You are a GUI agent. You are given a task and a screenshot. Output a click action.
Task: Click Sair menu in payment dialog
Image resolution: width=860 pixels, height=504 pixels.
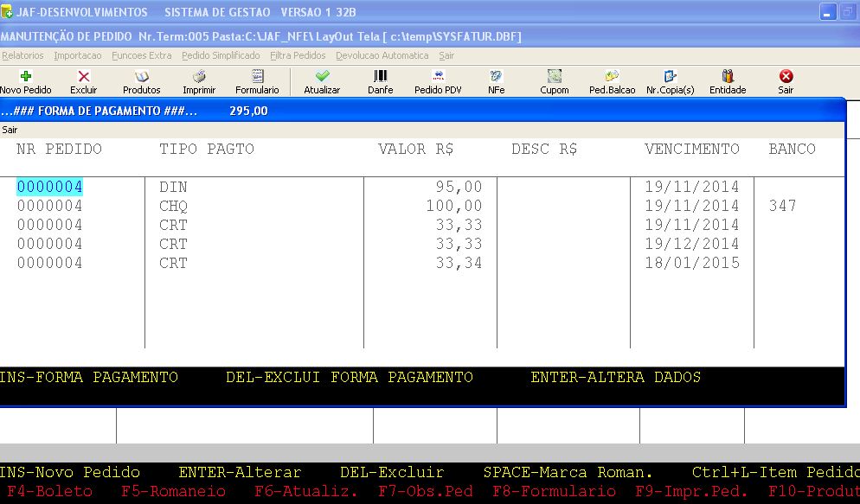pos(10,130)
